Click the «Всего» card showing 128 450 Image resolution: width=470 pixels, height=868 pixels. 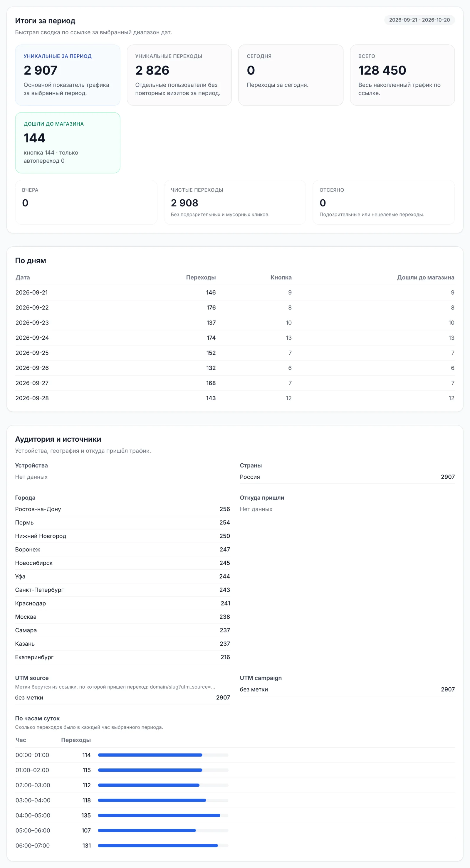click(402, 75)
